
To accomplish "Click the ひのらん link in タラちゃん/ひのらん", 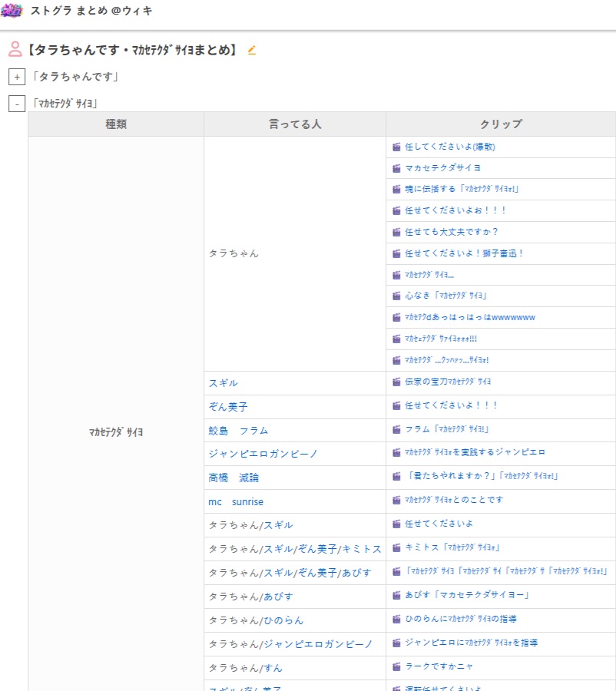I will (283, 620).
